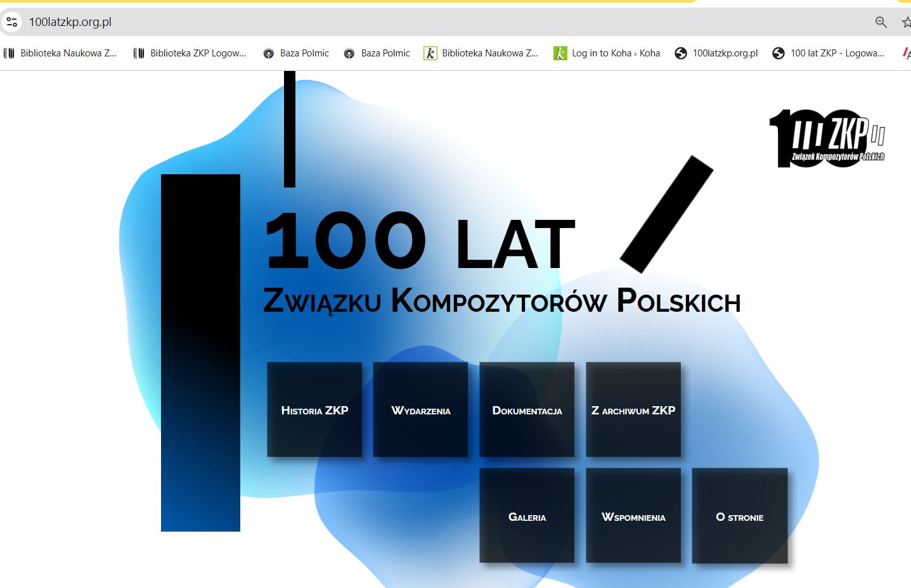This screenshot has width=911, height=588.
Task: Open the 100latzkp.org.pl bookmark
Action: 716,53
